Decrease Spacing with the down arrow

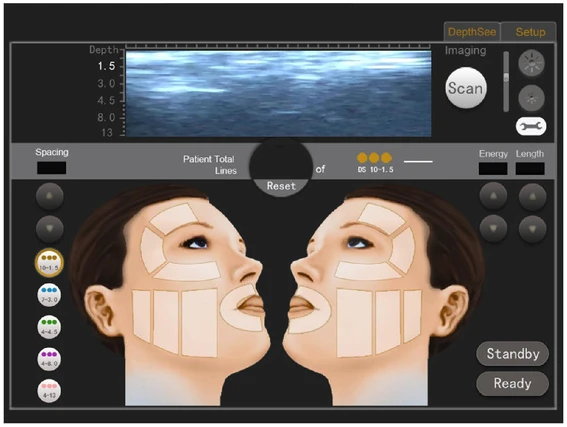click(x=50, y=229)
